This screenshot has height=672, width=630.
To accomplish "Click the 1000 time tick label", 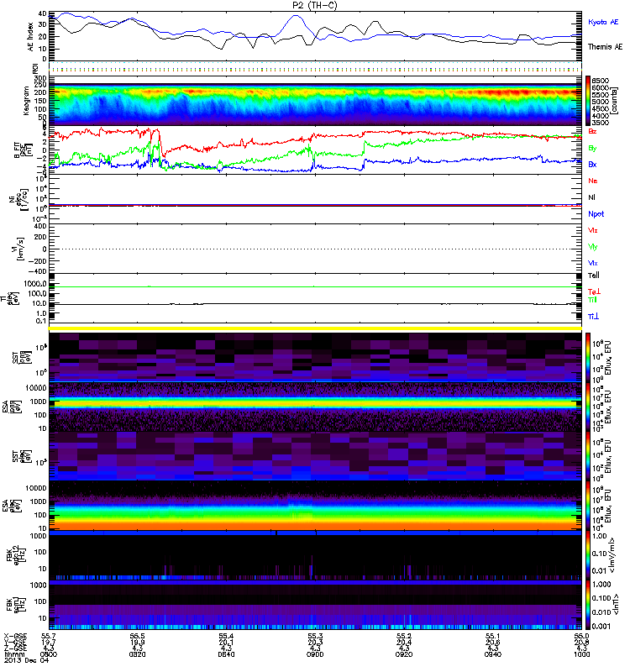I will point(581,654).
